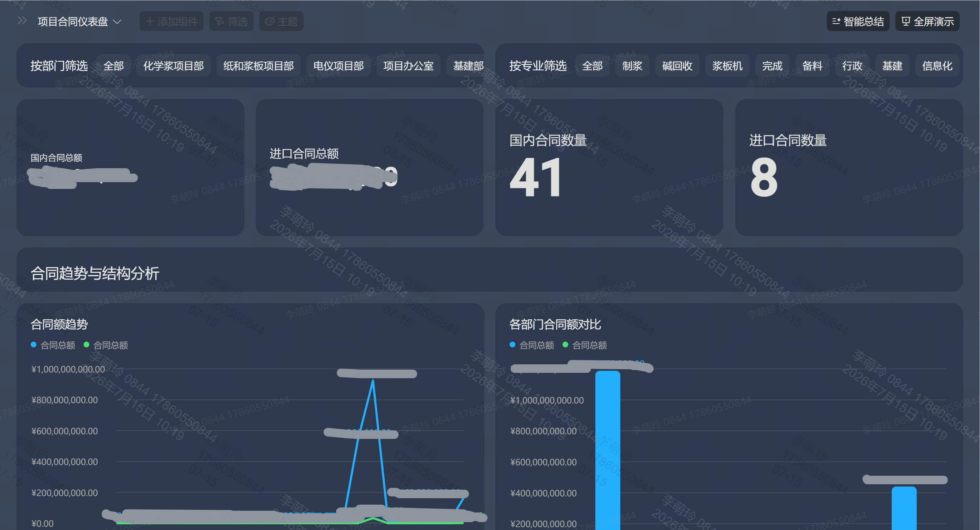Filter by 电仪项目部 department

[338, 66]
